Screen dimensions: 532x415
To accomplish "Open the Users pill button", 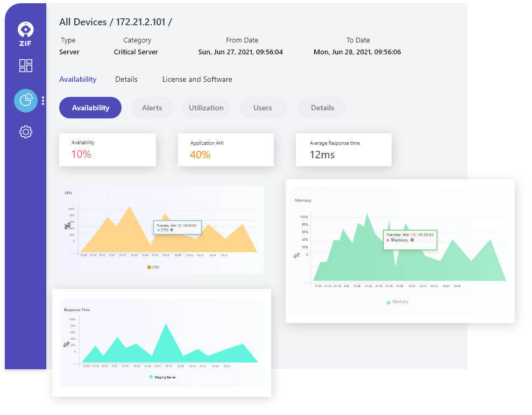I will (263, 108).
